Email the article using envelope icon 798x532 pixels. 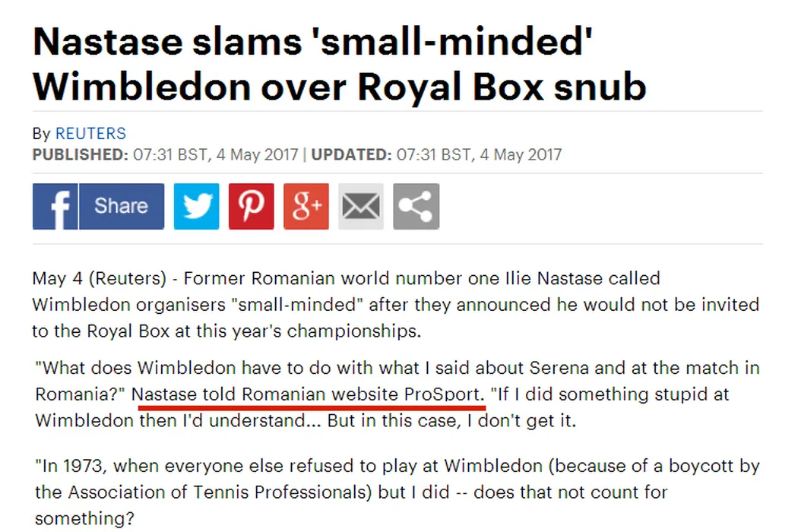point(360,206)
